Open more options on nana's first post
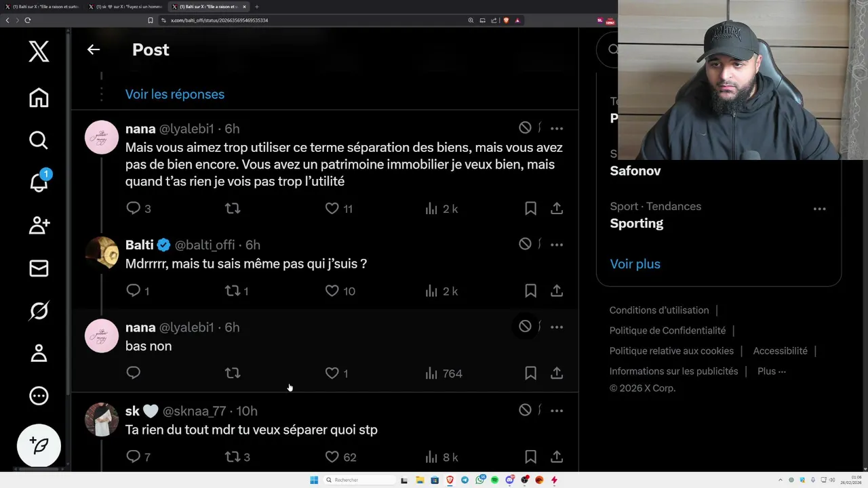This screenshot has width=868, height=488. click(557, 128)
